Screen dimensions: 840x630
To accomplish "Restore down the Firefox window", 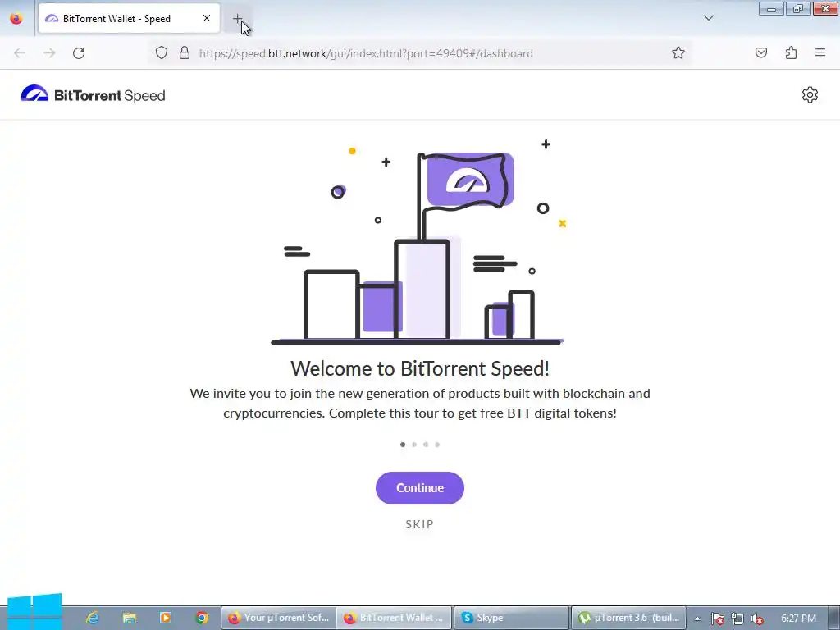I will tap(797, 9).
